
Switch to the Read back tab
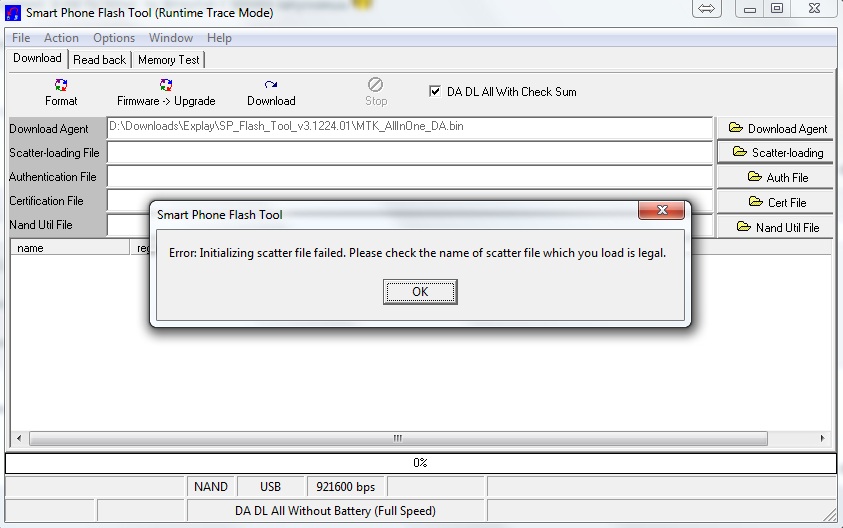100,60
